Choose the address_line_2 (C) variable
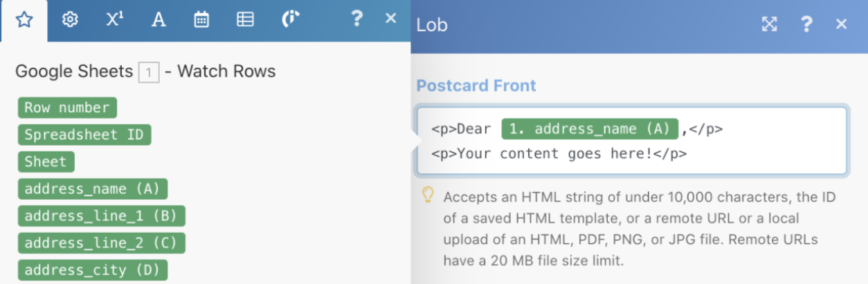This screenshot has width=868, height=284. tap(101, 242)
